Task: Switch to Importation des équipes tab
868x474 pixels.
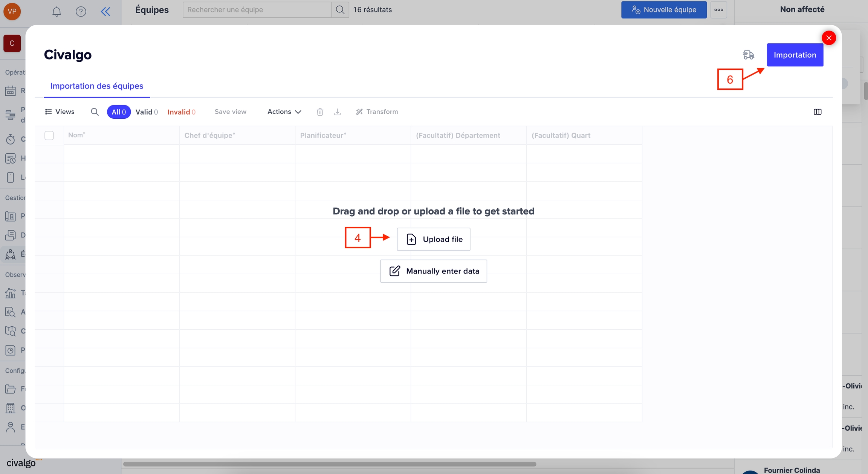Action: coord(96,86)
